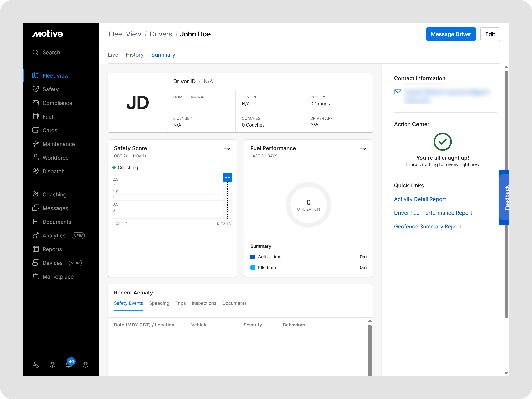Toggle the Coaching legend in Safety Score
The width and height of the screenshot is (532, 399).
point(125,167)
